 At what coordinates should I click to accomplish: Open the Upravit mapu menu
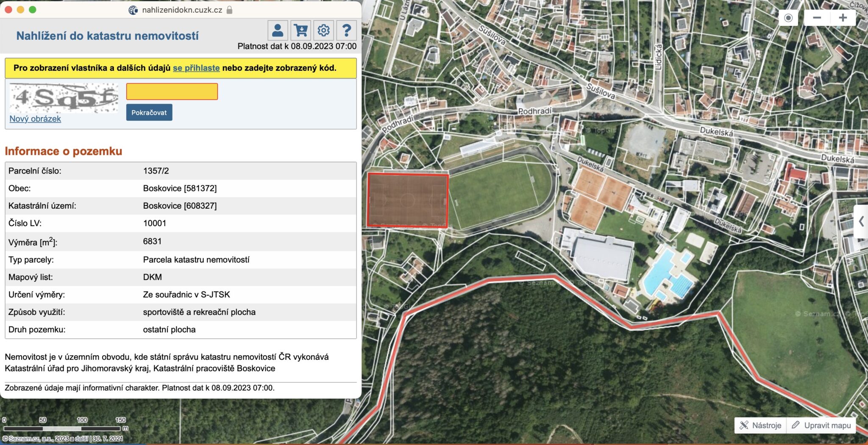821,425
